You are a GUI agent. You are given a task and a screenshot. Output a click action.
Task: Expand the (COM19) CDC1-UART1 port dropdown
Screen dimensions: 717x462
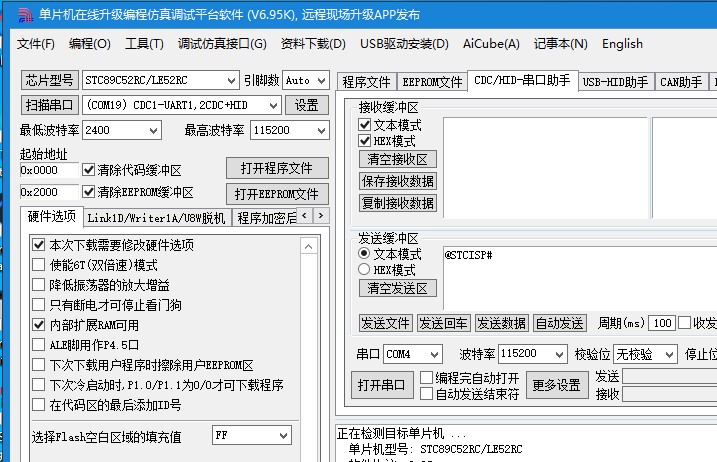(x=273, y=106)
